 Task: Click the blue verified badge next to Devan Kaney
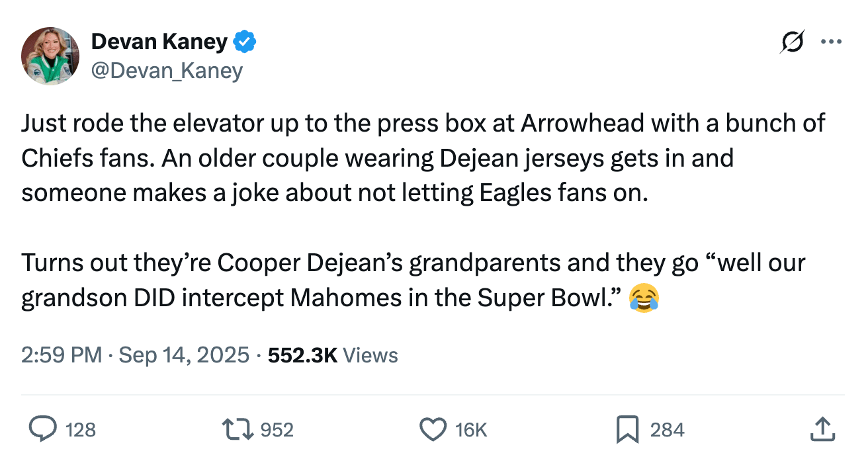(x=245, y=40)
